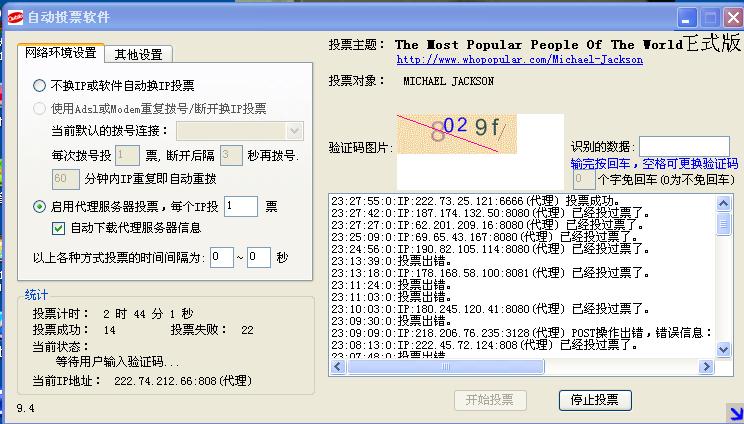
Task: Select log line with POST操作出错
Action: (521, 333)
